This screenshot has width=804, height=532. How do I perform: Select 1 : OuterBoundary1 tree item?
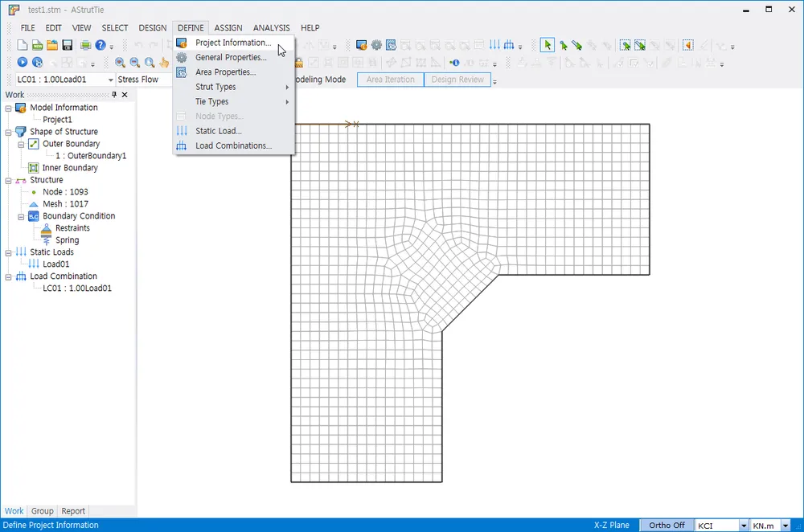click(91, 156)
